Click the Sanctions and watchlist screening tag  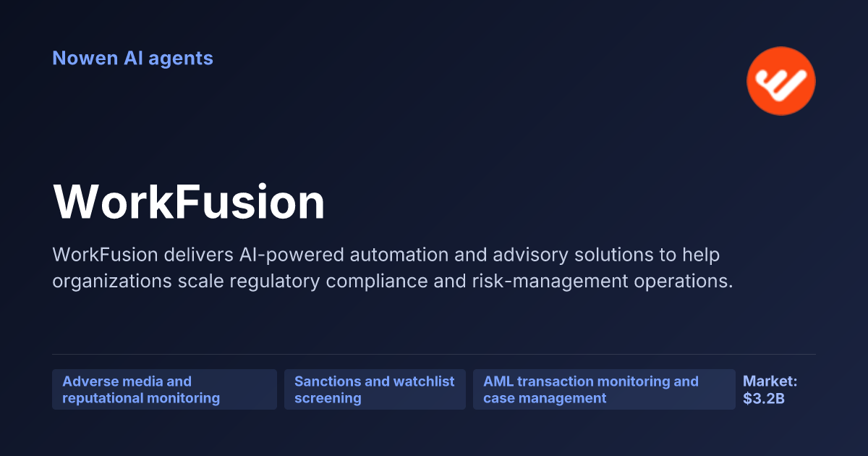375,389
